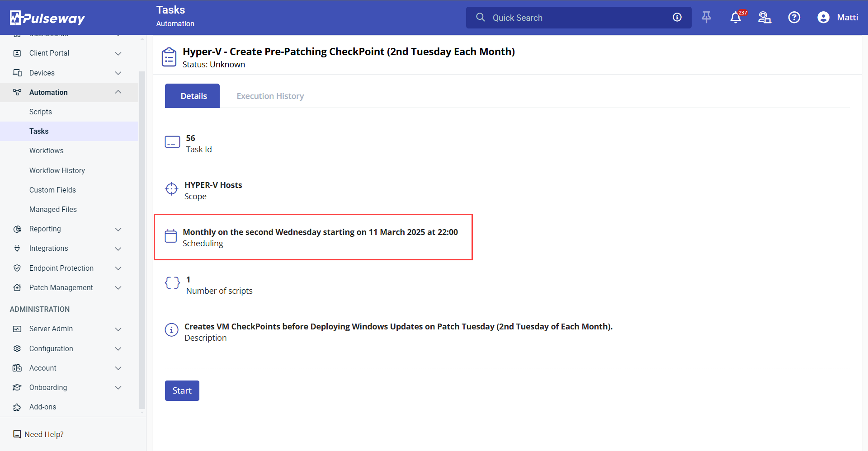Expand the Account chevron
868x451 pixels.
pyautogui.click(x=118, y=368)
